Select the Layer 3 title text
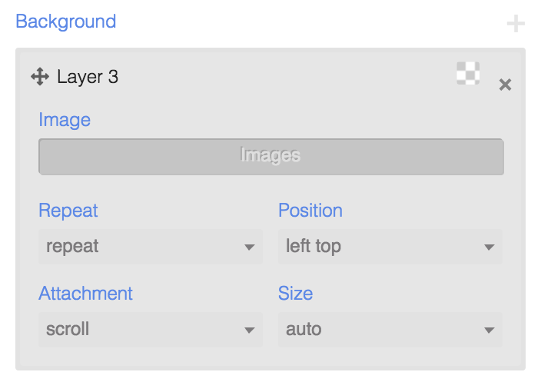The height and width of the screenshot is (392, 541). tap(88, 77)
